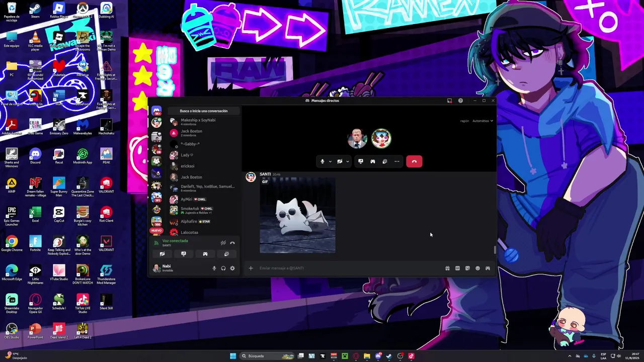Open microphone options arrow in call controls
The width and height of the screenshot is (644, 362).
point(330,161)
